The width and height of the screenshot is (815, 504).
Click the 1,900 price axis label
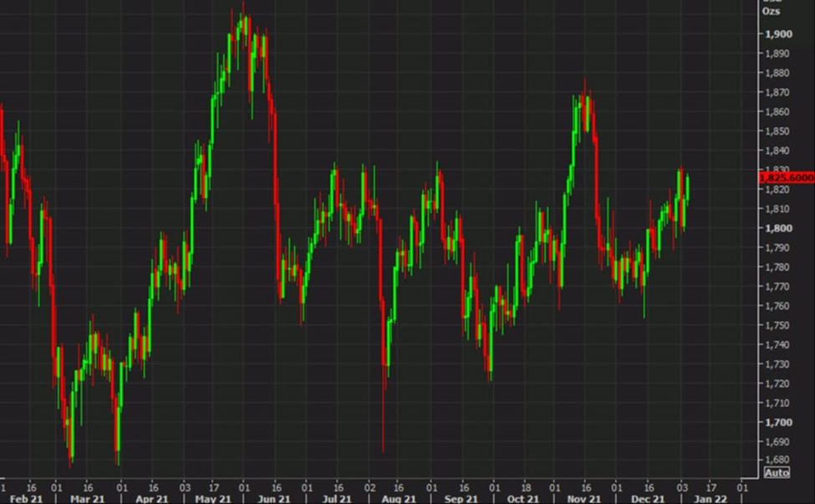[x=778, y=34]
